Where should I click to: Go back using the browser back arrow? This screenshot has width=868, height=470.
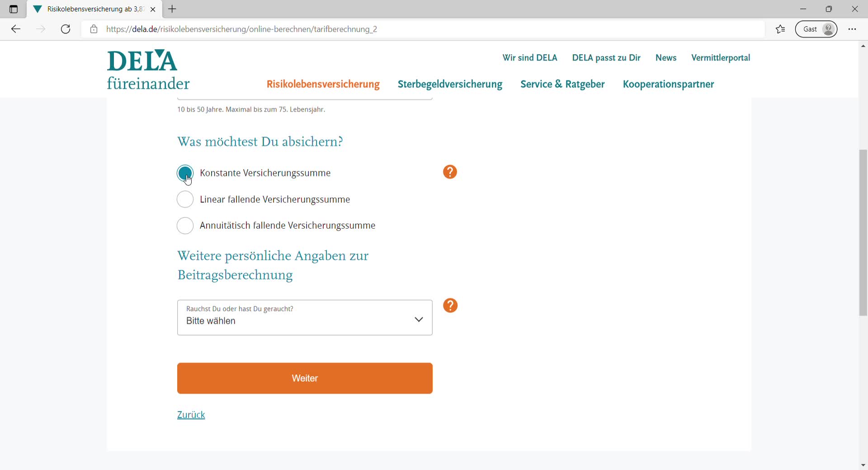point(16,29)
